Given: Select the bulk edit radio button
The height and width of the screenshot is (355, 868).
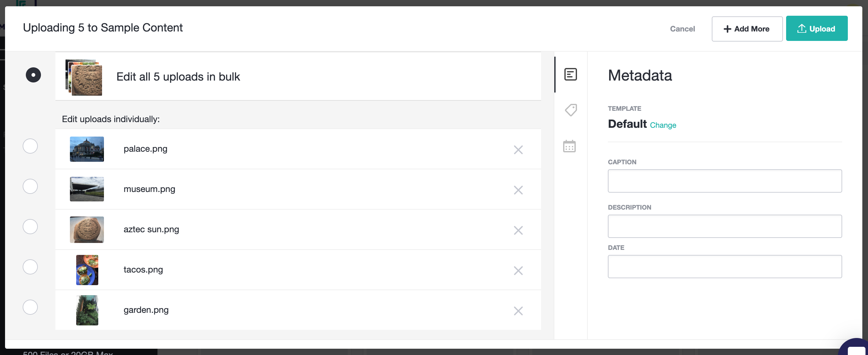Looking at the screenshot, I should (33, 75).
